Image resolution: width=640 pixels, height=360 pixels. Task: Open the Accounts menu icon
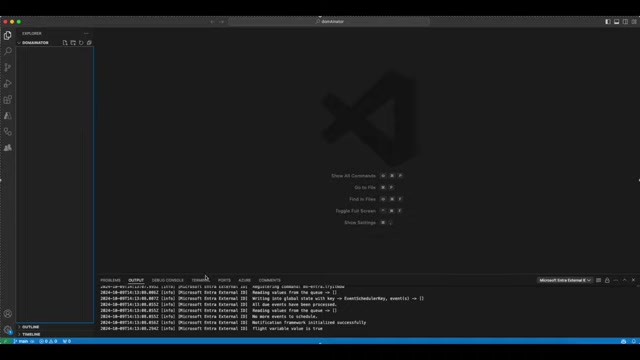(x=8, y=314)
